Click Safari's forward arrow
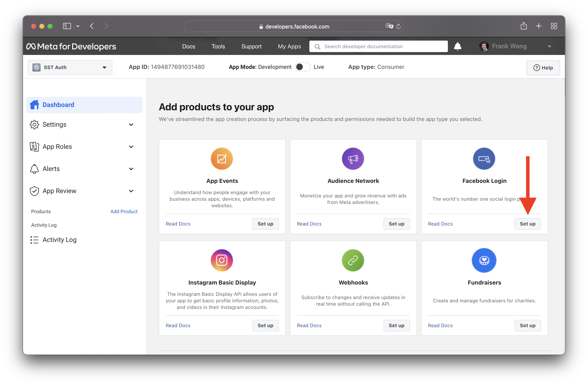This screenshot has height=385, width=588. pos(106,26)
